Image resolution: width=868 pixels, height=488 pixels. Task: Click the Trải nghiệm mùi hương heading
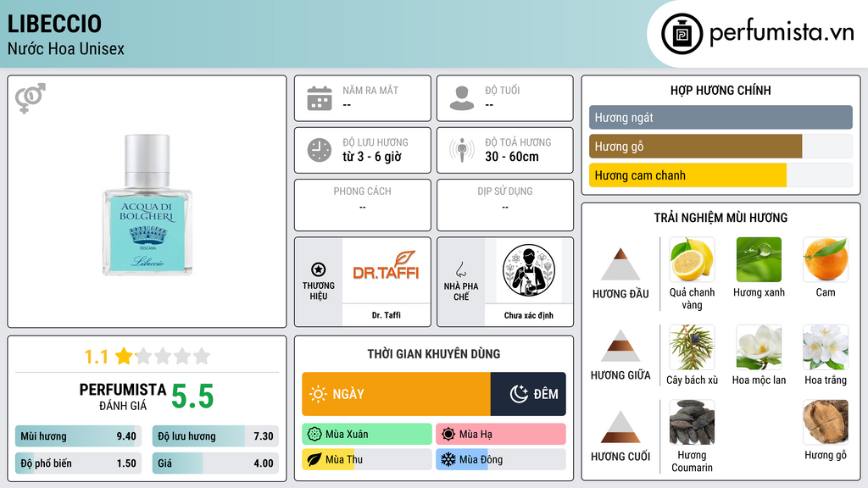[721, 218]
